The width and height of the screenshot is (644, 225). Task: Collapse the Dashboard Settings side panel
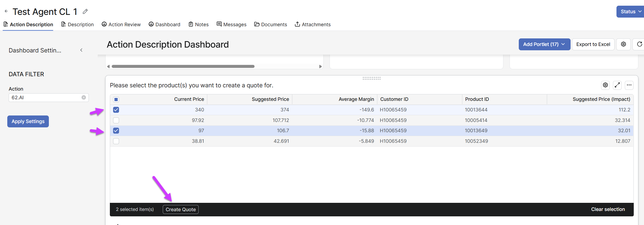(81, 50)
